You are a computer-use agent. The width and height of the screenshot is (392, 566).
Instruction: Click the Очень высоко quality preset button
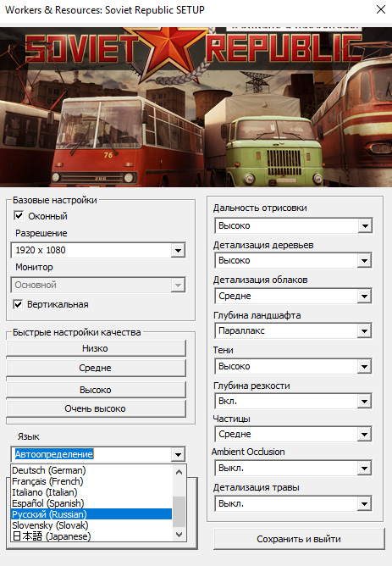pyautogui.click(x=97, y=408)
